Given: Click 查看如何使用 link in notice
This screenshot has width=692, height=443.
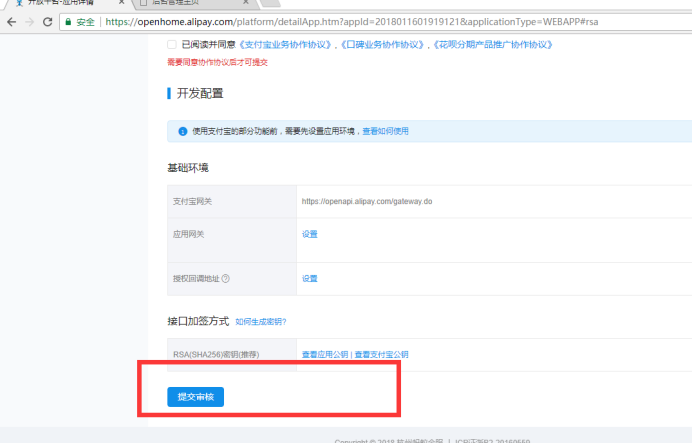Looking at the screenshot, I should [x=385, y=131].
